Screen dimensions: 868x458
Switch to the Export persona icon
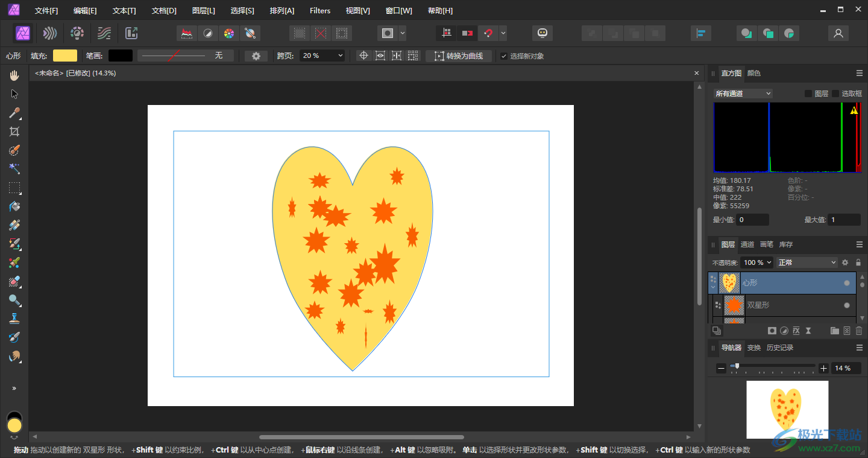pos(131,33)
